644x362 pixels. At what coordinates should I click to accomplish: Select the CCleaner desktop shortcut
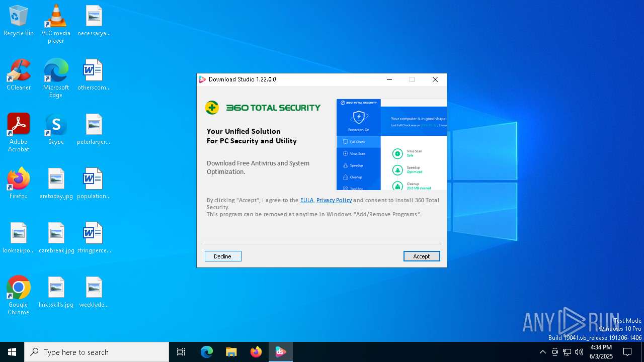19,75
